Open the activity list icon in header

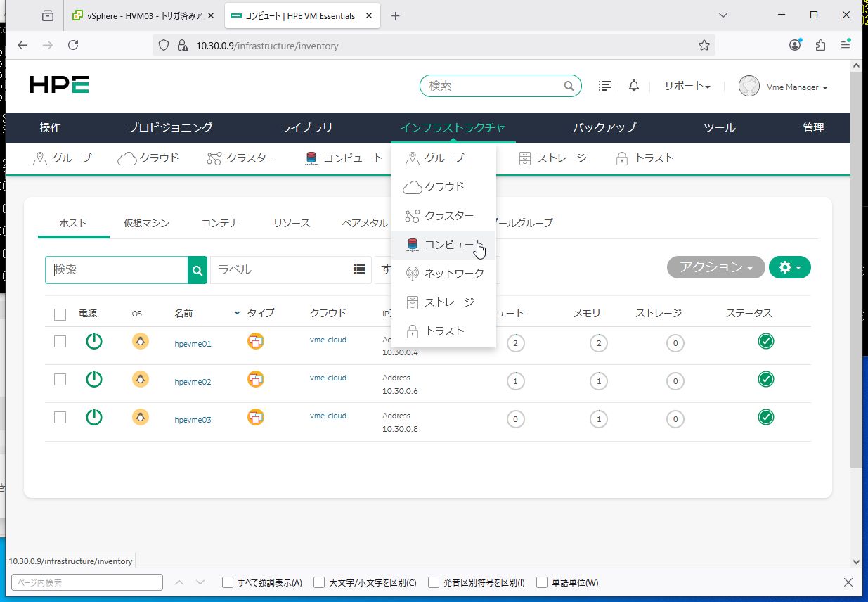[604, 86]
